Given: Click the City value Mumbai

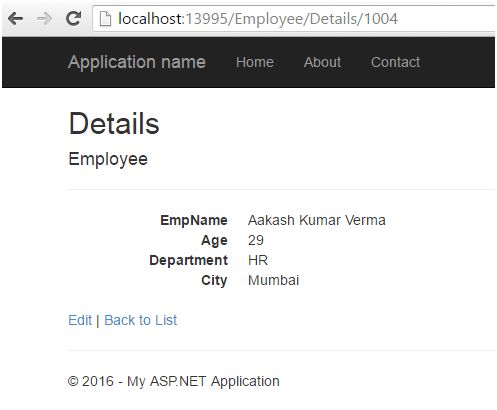Looking at the screenshot, I should [273, 280].
